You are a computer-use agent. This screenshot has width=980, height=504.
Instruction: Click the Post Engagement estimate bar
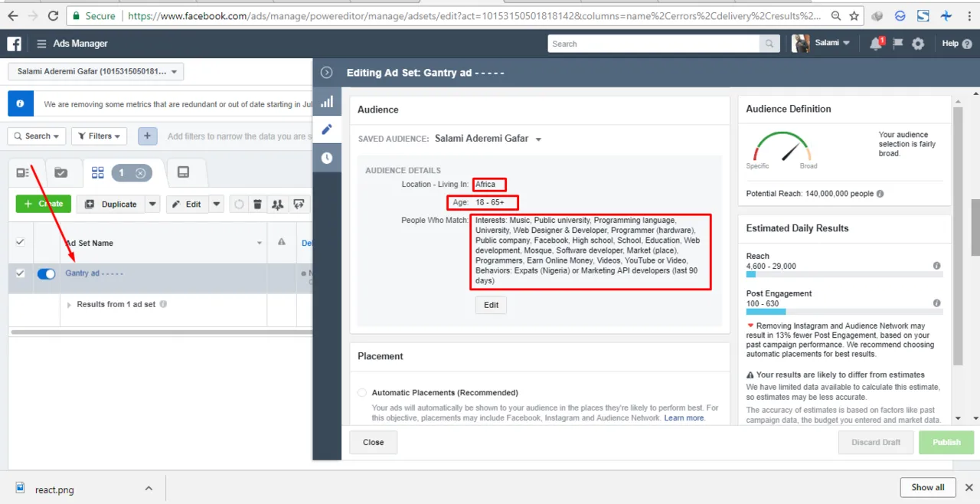844,312
